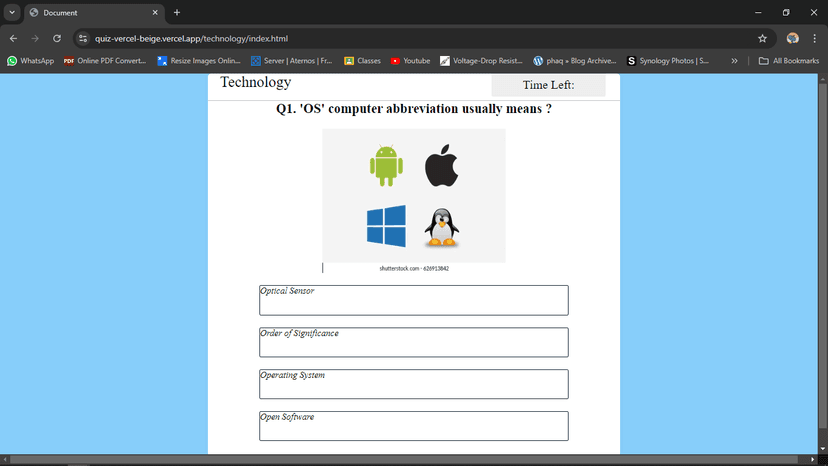Open the WhatsApp bookmark
Screen dimensions: 828x466
31,61
